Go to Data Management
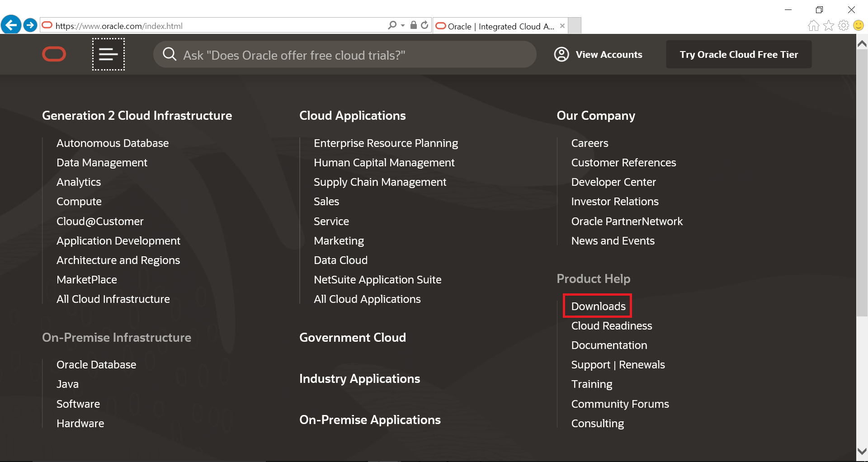Screen dimensions: 868x462 (102, 163)
